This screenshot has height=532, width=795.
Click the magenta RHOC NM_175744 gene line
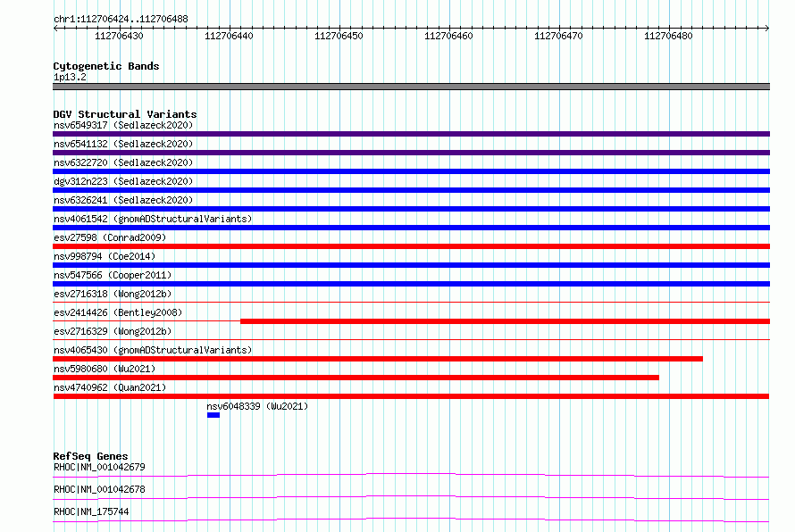pos(411,520)
